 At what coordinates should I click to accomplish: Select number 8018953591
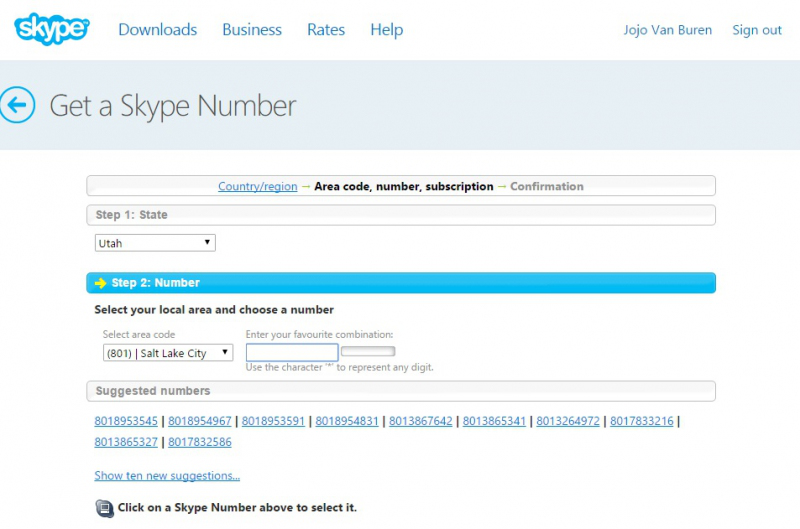273,421
